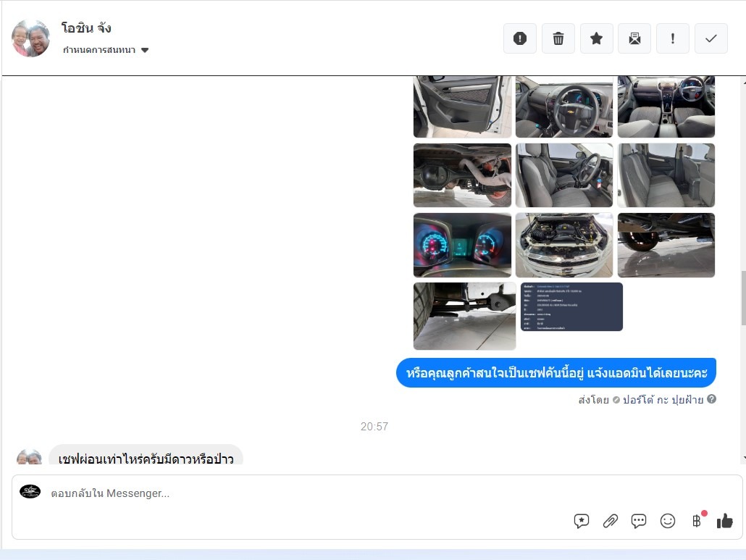Open the car door panel photo
The height and width of the screenshot is (560, 746).
462,106
